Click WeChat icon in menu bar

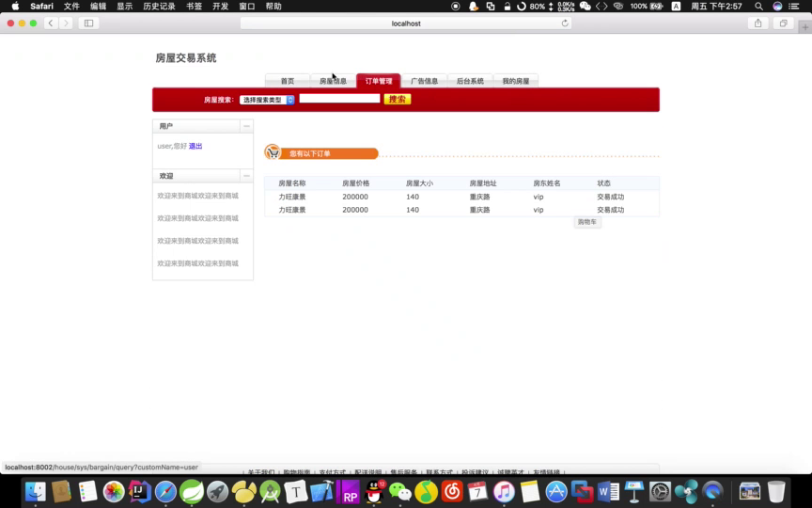coord(586,7)
